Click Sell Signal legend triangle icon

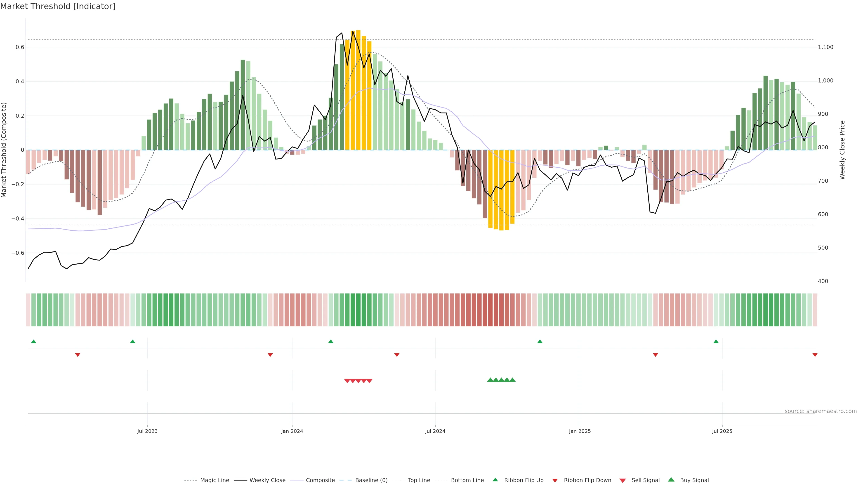tap(623, 481)
